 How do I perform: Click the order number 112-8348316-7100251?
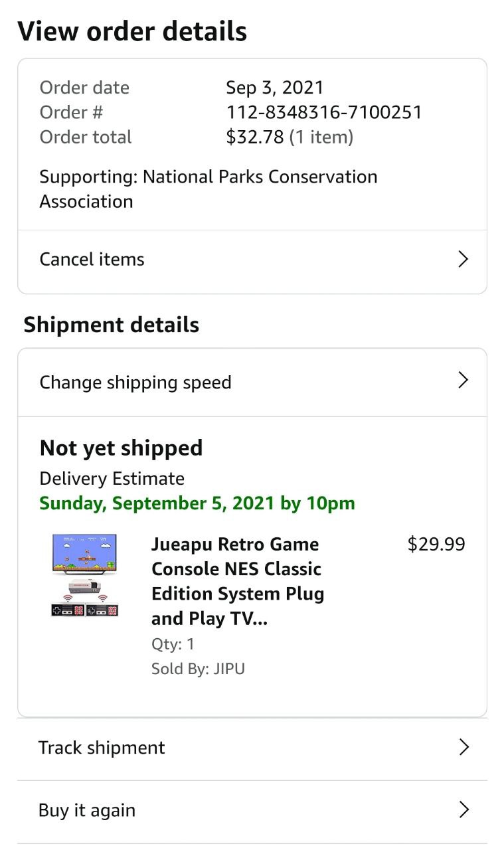pyautogui.click(x=324, y=112)
